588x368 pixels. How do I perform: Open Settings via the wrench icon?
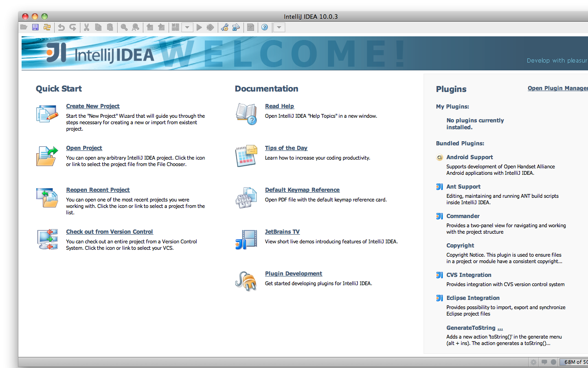point(225,28)
